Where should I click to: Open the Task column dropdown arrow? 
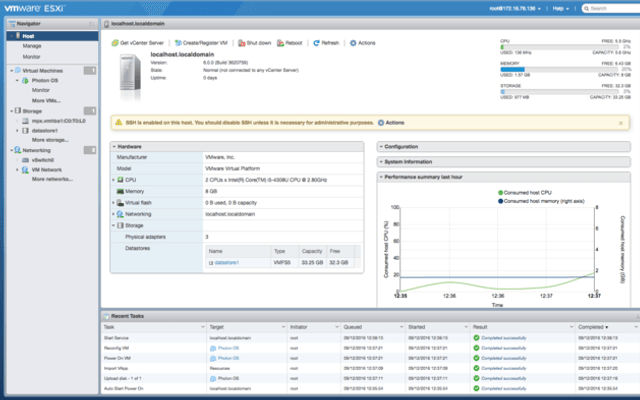202,327
